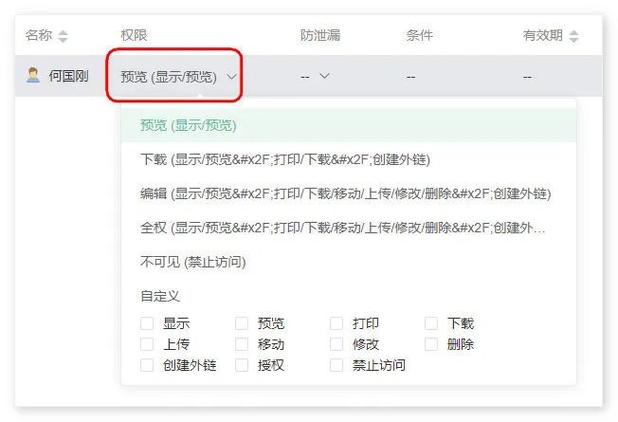Screen dimensions: 618x422
Task: Click the 自定义 section label
Action: click(x=160, y=296)
